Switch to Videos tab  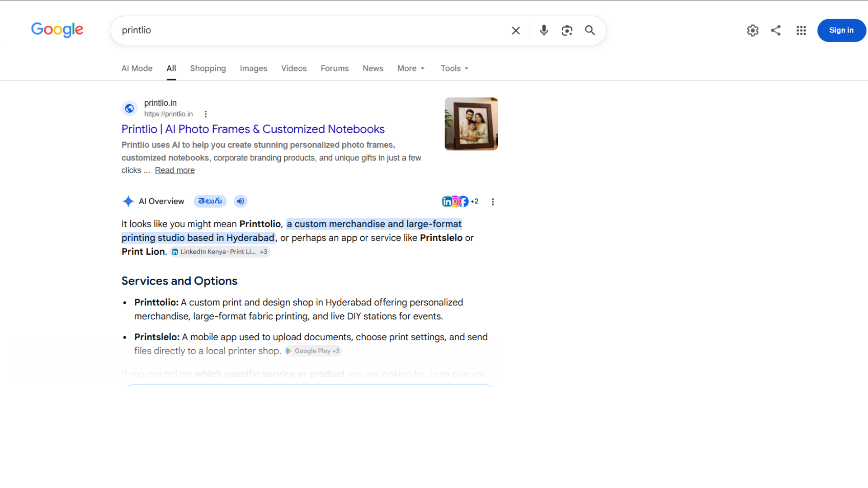pyautogui.click(x=294, y=68)
